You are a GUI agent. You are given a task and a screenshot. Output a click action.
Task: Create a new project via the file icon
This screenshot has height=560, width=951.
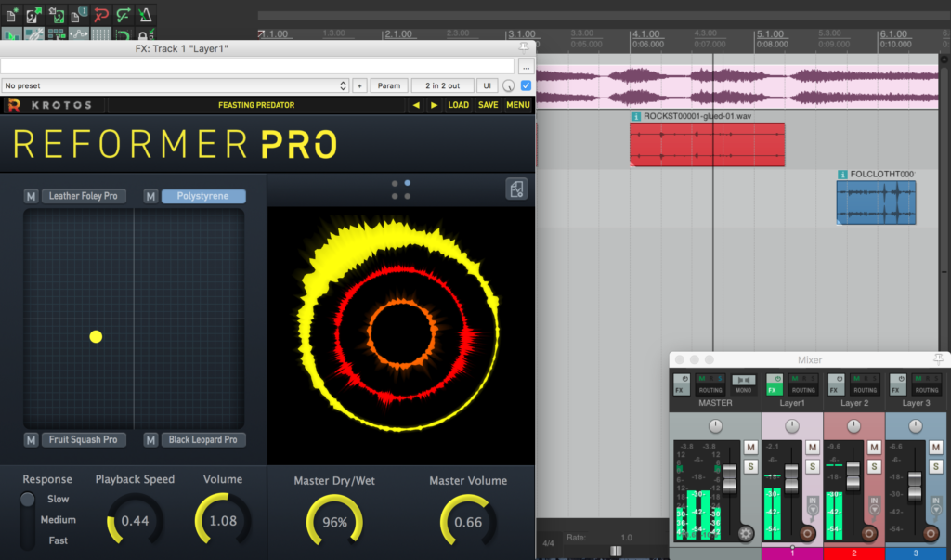pos(11,14)
